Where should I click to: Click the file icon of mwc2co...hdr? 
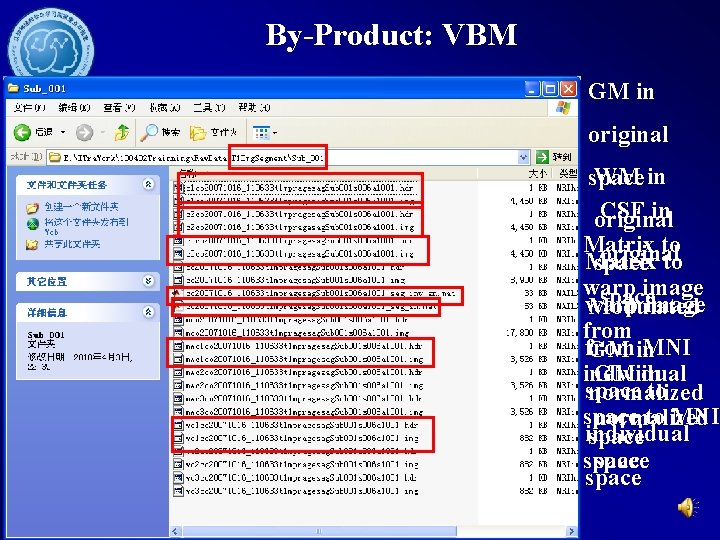(x=178, y=372)
